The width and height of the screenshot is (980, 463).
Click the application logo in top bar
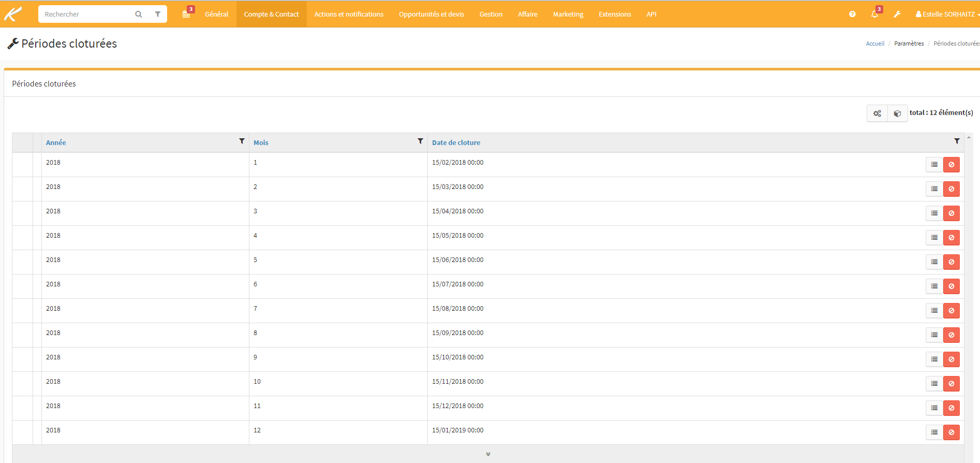coord(13,14)
